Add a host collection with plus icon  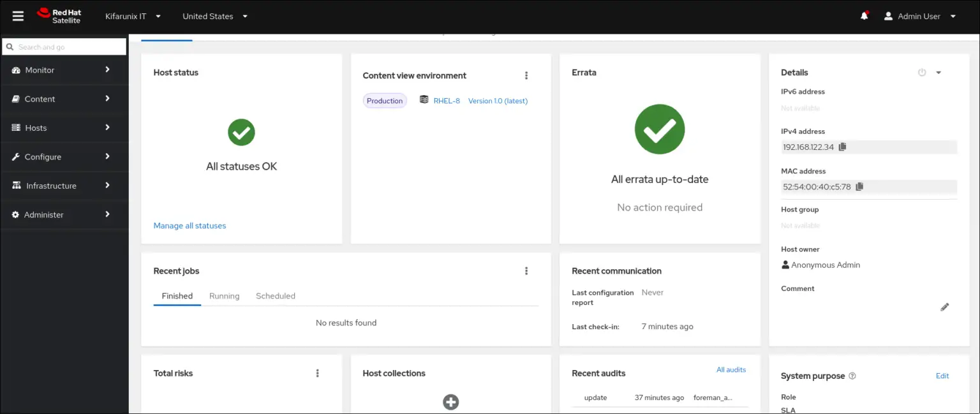tap(451, 402)
